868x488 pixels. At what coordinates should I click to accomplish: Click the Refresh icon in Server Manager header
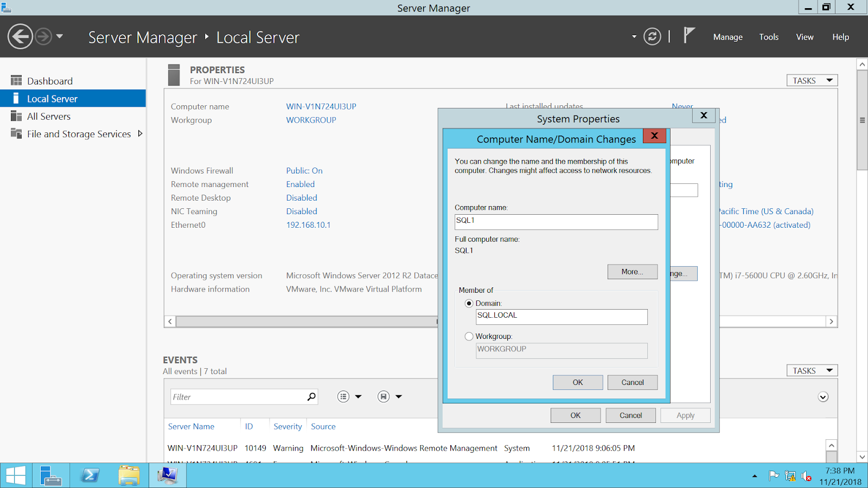point(652,36)
